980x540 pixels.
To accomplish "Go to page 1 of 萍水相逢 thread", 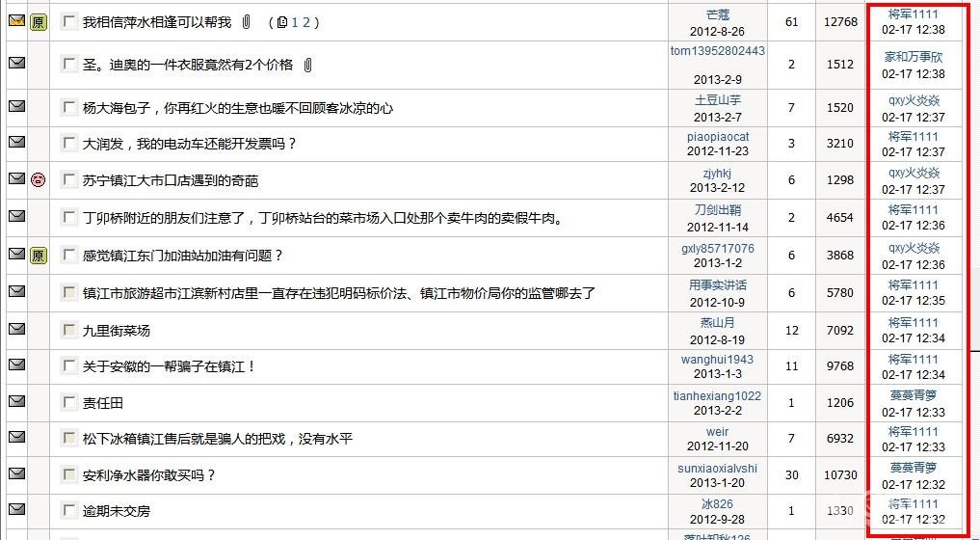I will (x=295, y=22).
